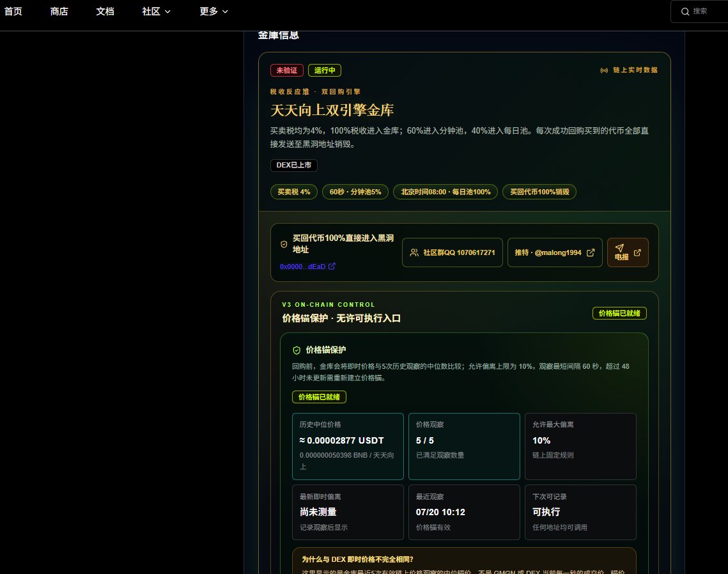728x574 pixels.
Task: Click the paper-plane telegram icon
Action: [x=619, y=248]
